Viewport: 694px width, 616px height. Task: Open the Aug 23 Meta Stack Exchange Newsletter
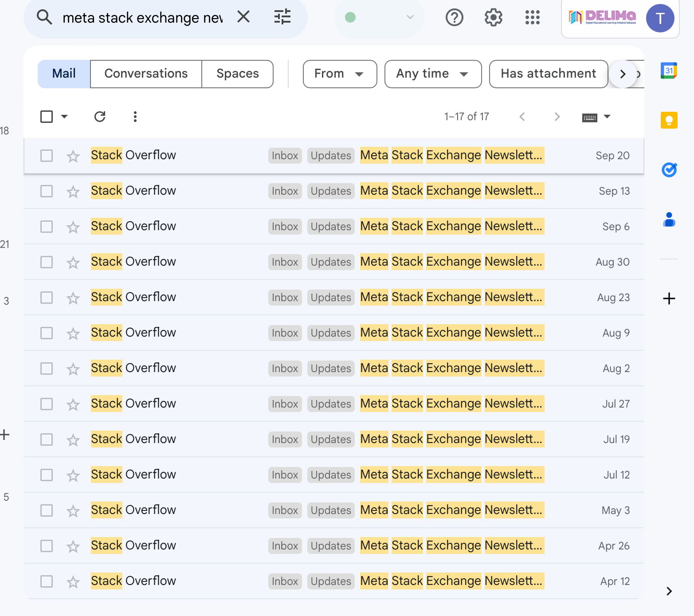point(452,297)
